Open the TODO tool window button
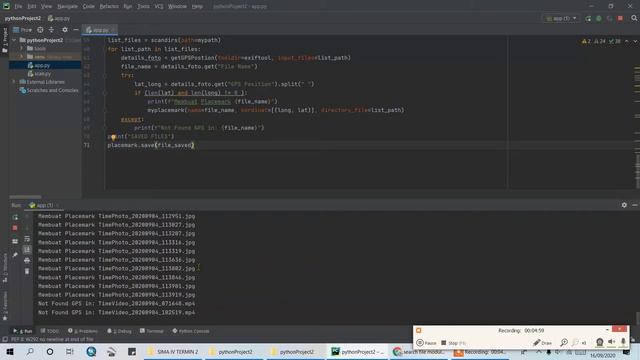The width and height of the screenshot is (640, 360). [50, 331]
